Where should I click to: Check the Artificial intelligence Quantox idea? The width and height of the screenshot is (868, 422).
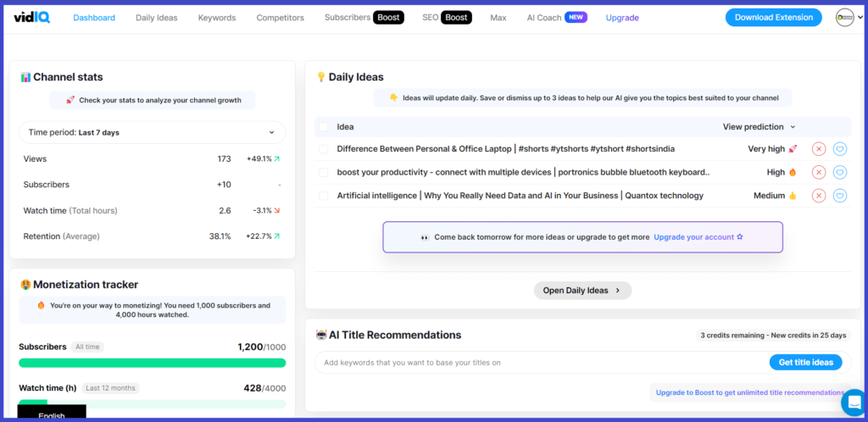(x=324, y=195)
